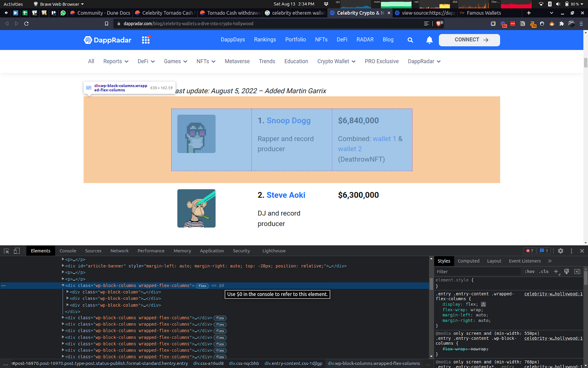The width and height of the screenshot is (588, 368).
Task: Open the Games dropdown menu
Action: (x=176, y=61)
